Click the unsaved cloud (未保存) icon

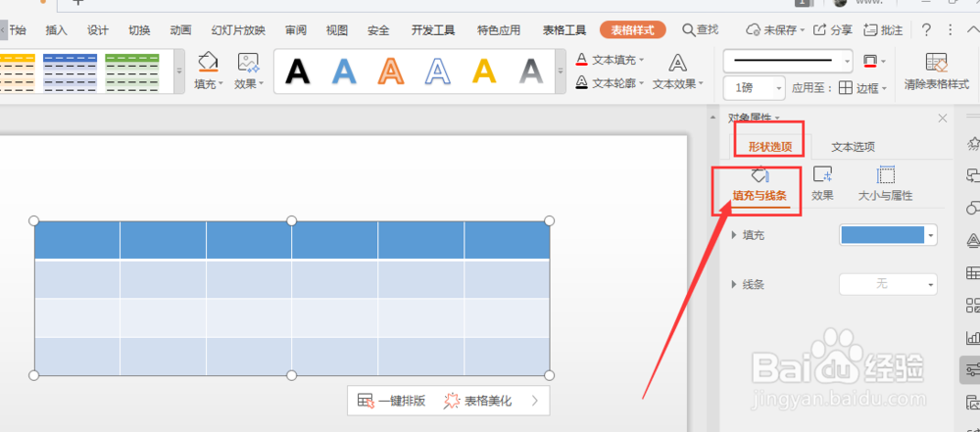coord(754,29)
